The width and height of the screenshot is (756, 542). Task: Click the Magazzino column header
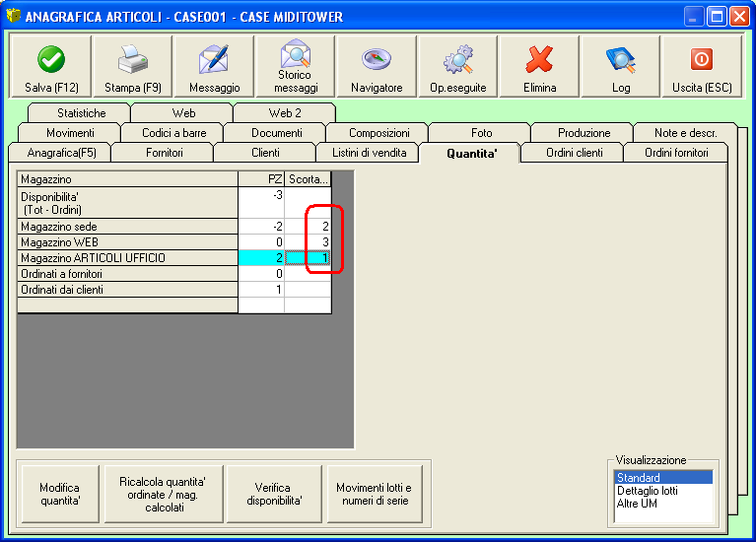tap(128, 179)
